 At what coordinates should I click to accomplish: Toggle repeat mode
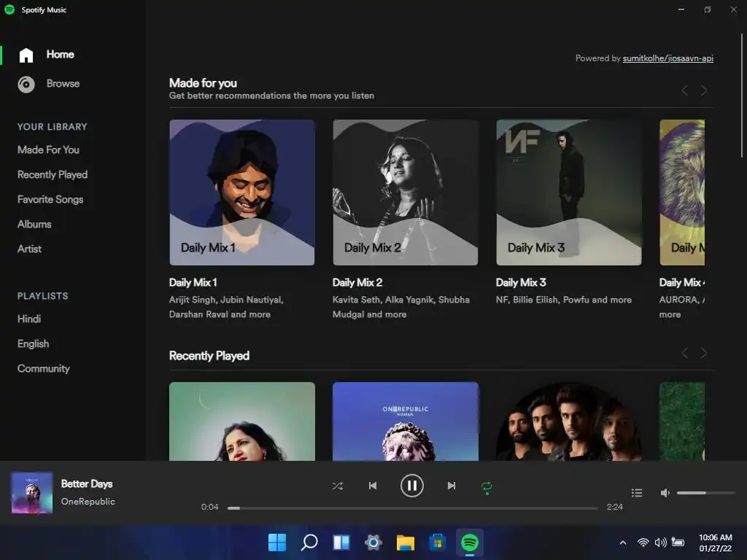487,487
